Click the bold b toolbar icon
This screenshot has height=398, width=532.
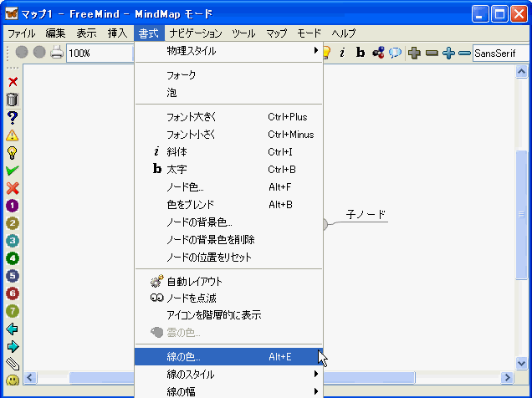pyautogui.click(x=360, y=53)
